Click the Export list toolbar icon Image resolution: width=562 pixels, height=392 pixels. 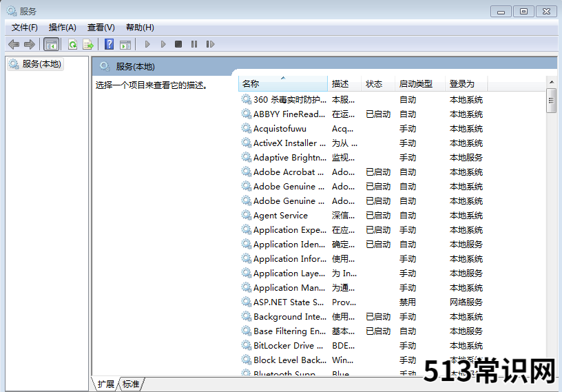click(x=88, y=45)
